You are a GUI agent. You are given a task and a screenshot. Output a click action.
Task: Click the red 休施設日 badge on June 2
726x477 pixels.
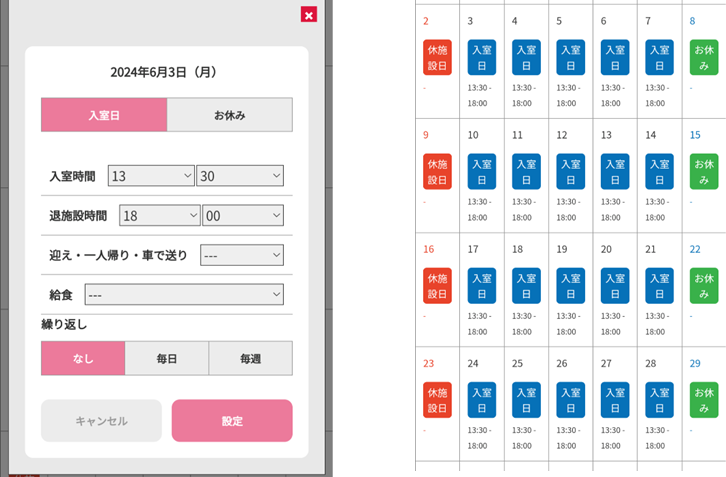click(437, 57)
